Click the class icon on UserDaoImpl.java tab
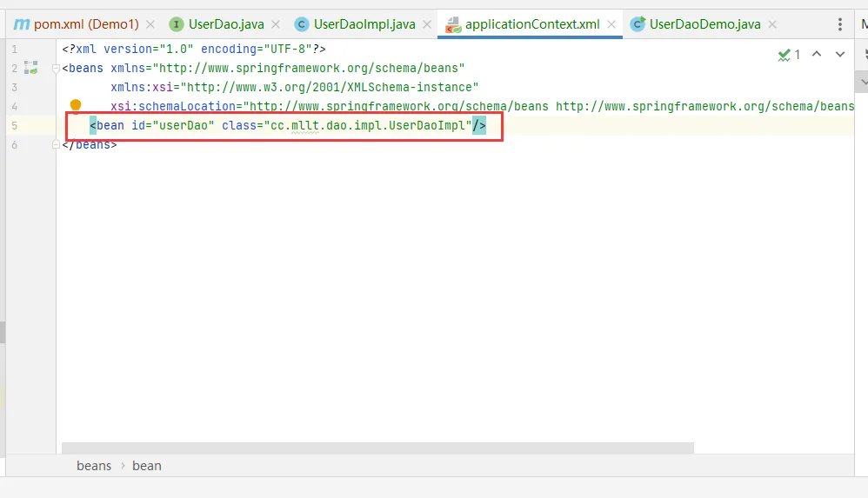Image resolution: width=868 pixels, height=498 pixels. (302, 24)
